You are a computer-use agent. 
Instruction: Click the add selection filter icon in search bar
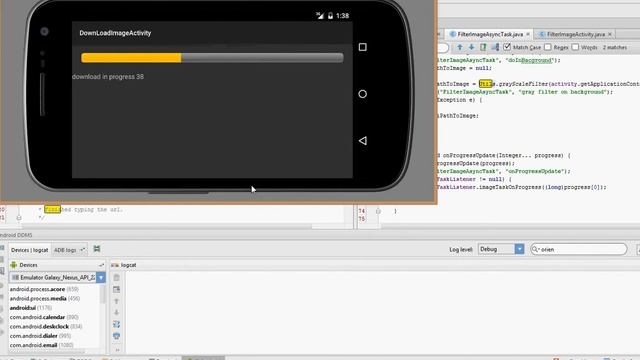[495, 47]
